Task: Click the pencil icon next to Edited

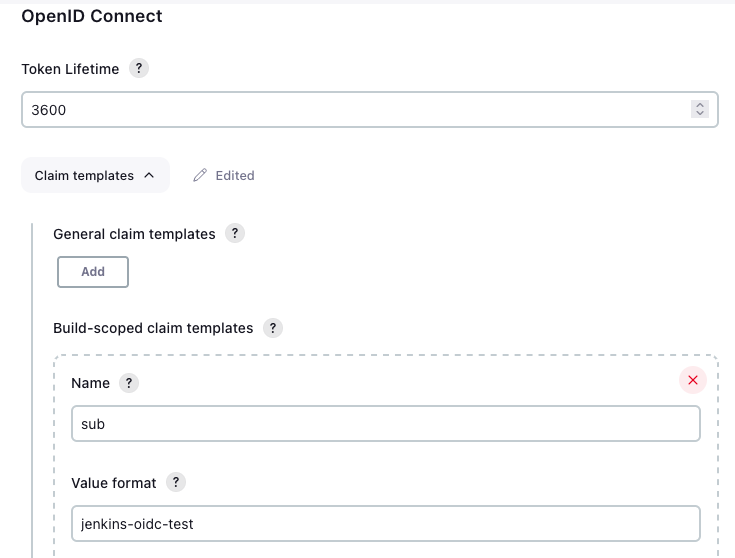Action: 200,175
